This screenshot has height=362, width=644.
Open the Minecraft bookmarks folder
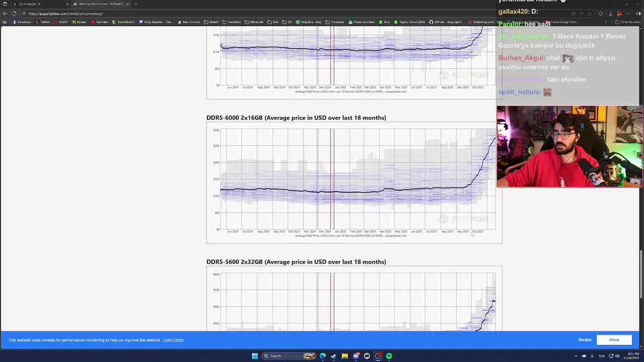tap(255, 22)
